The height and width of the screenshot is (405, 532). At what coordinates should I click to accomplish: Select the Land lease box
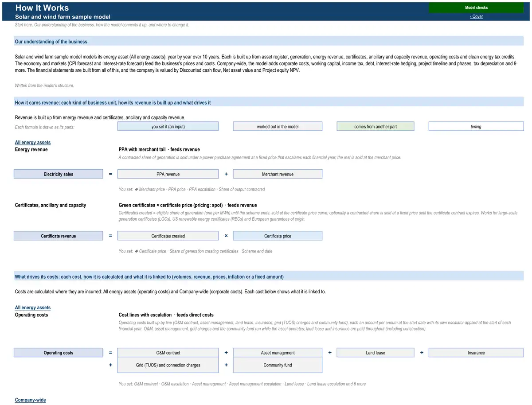[376, 353]
